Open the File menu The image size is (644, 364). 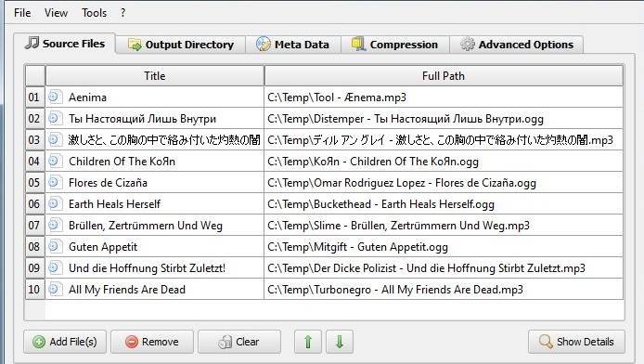tap(22, 13)
